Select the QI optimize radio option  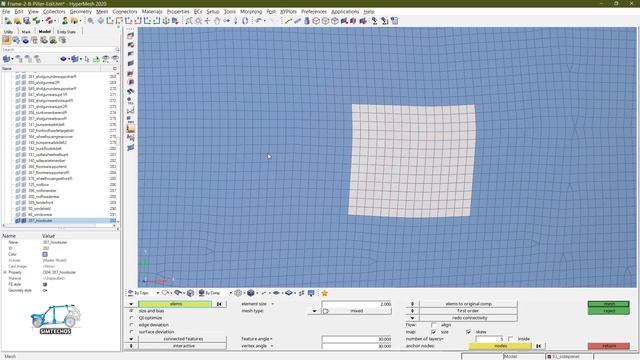(131, 318)
